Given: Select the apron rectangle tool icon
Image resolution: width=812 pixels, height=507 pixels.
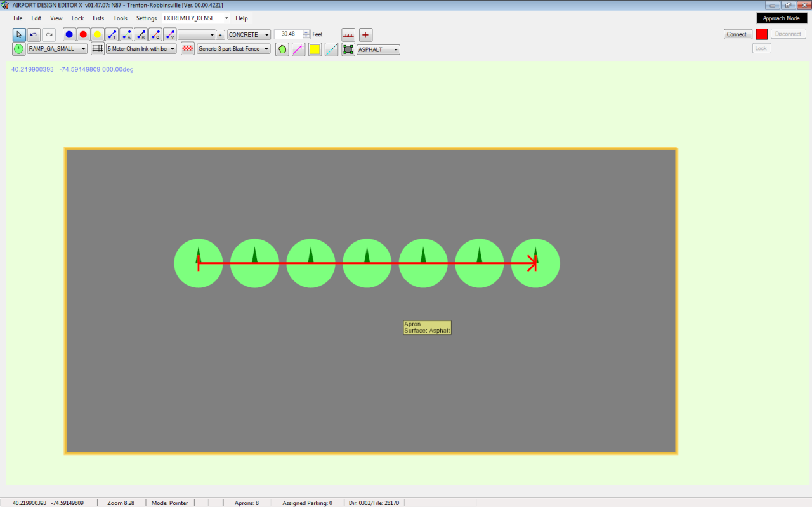Looking at the screenshot, I should click(348, 49).
